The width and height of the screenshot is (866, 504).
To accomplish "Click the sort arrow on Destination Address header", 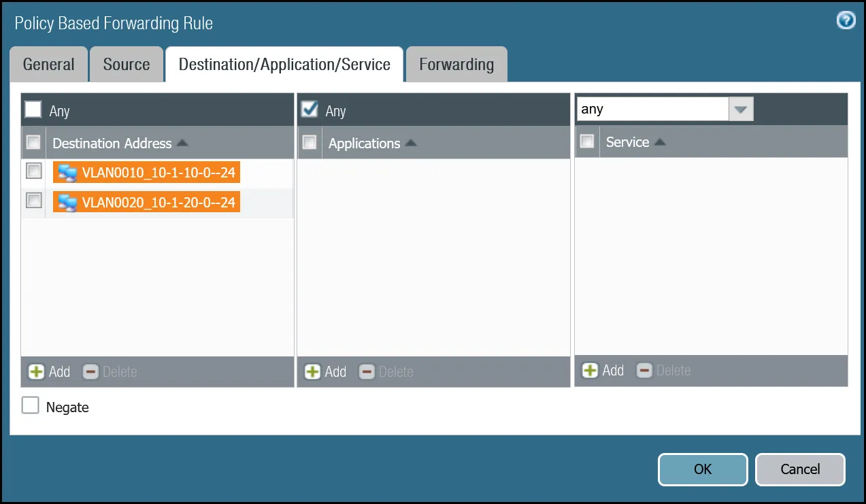I will [181, 143].
